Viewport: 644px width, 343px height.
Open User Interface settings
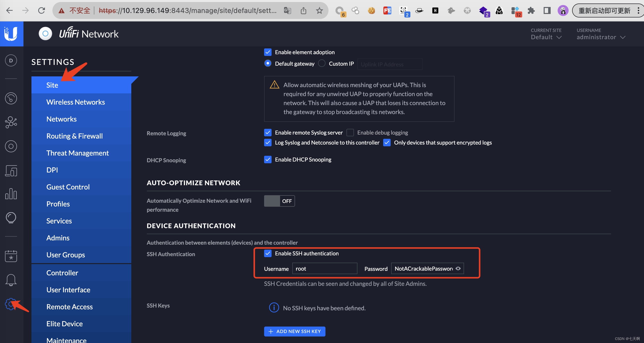click(x=81, y=290)
